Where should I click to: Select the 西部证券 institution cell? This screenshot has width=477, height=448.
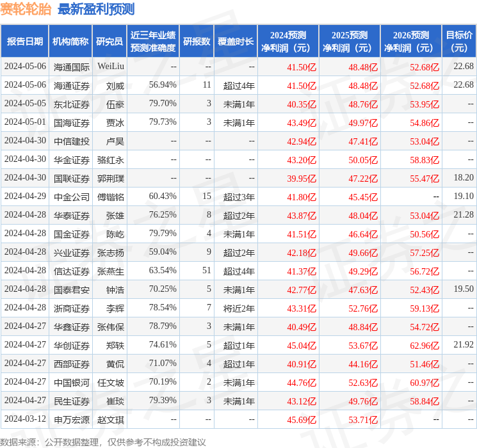click(x=72, y=364)
